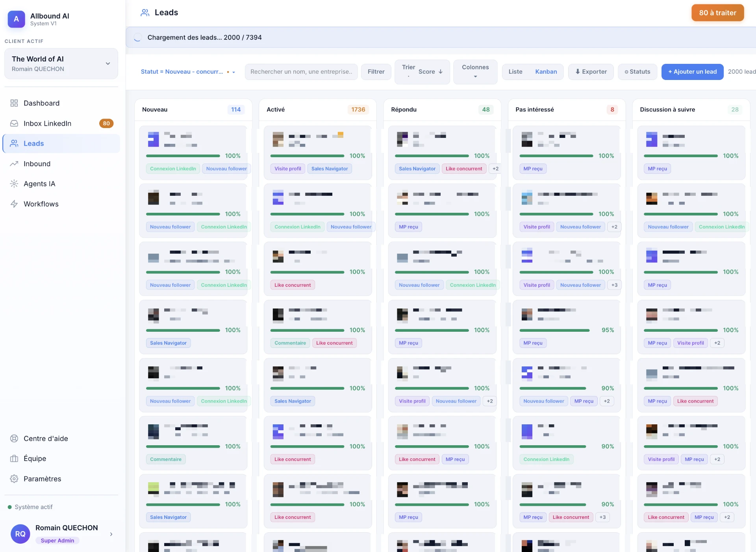Click the Répondu column count 48
Screen dimensions: 756x552
[486, 110]
